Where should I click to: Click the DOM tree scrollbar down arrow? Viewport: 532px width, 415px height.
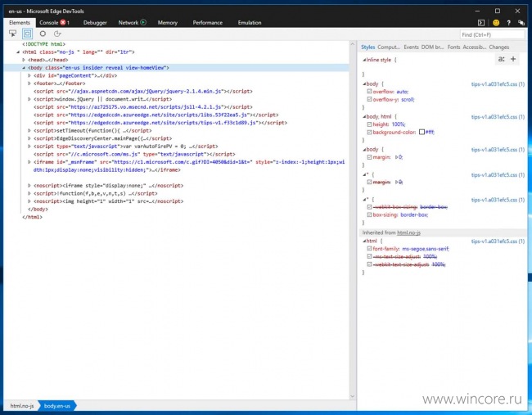click(x=352, y=396)
